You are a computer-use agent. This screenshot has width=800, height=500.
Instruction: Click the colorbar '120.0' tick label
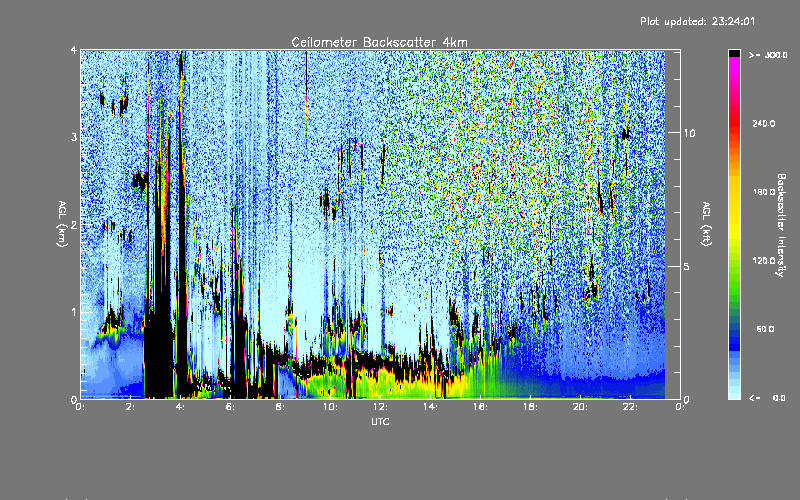(x=763, y=260)
